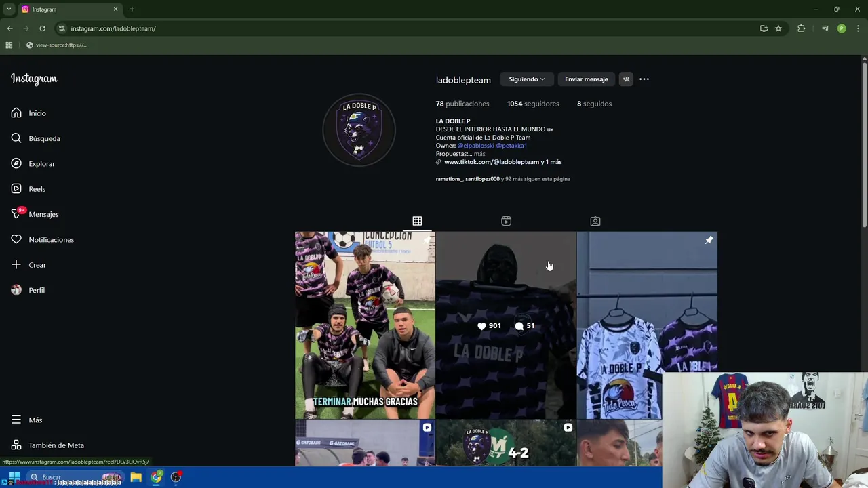Image resolution: width=868 pixels, height=488 pixels.
Task: Open the TikTok ladoblepteam link
Action: pos(502,162)
